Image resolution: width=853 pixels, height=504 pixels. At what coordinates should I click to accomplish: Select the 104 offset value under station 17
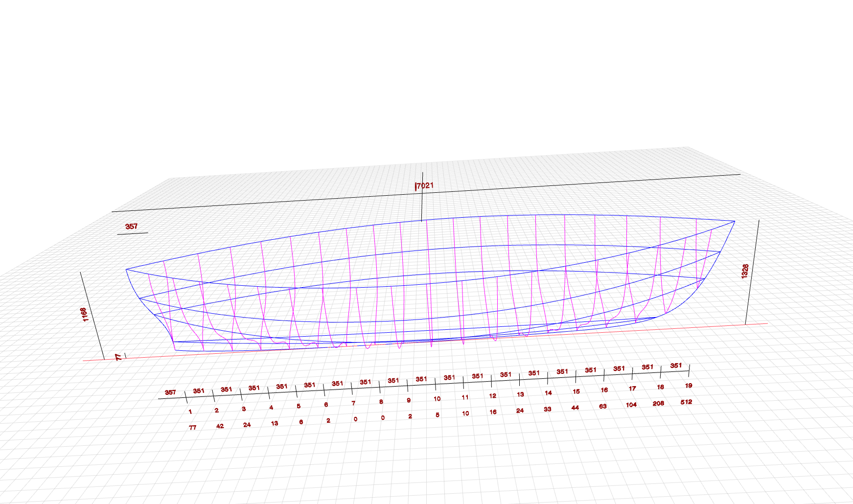(631, 405)
